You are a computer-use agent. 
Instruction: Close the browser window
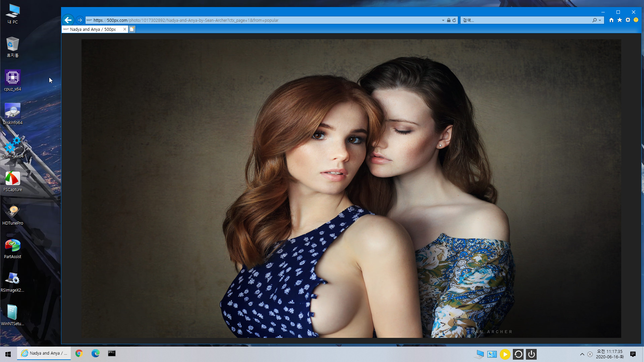pos(634,12)
